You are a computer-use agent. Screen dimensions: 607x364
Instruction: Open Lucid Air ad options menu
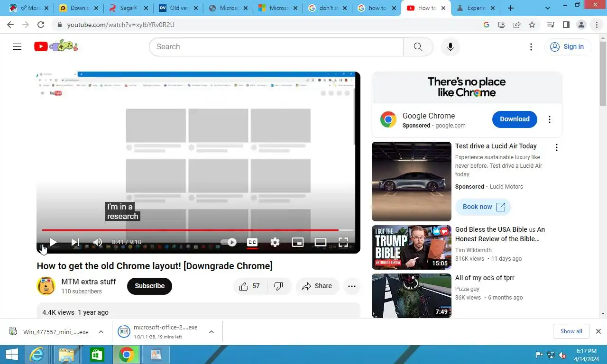coord(557,147)
